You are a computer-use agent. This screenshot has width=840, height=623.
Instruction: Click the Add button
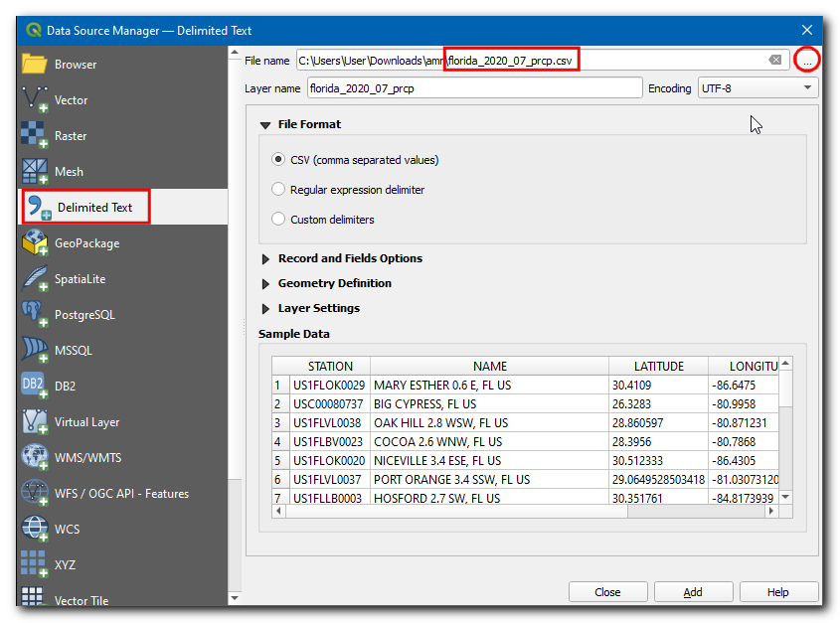693,592
